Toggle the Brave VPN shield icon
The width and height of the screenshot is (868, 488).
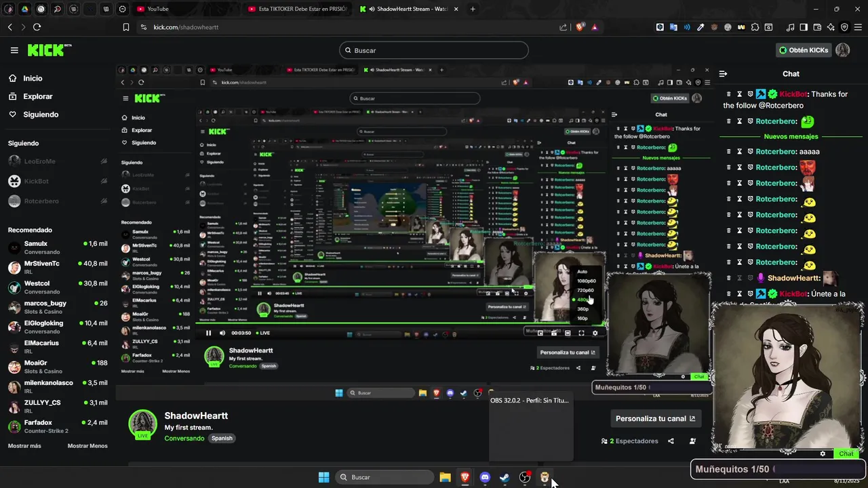click(844, 27)
